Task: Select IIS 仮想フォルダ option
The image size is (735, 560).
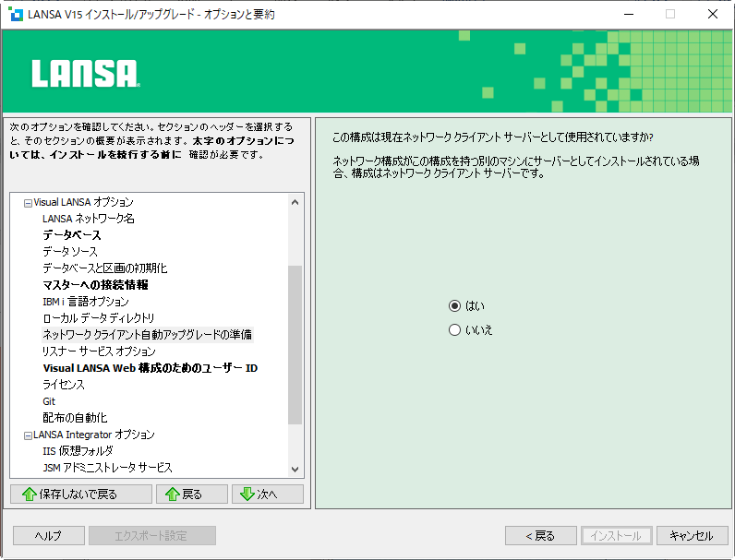Action: (78, 451)
